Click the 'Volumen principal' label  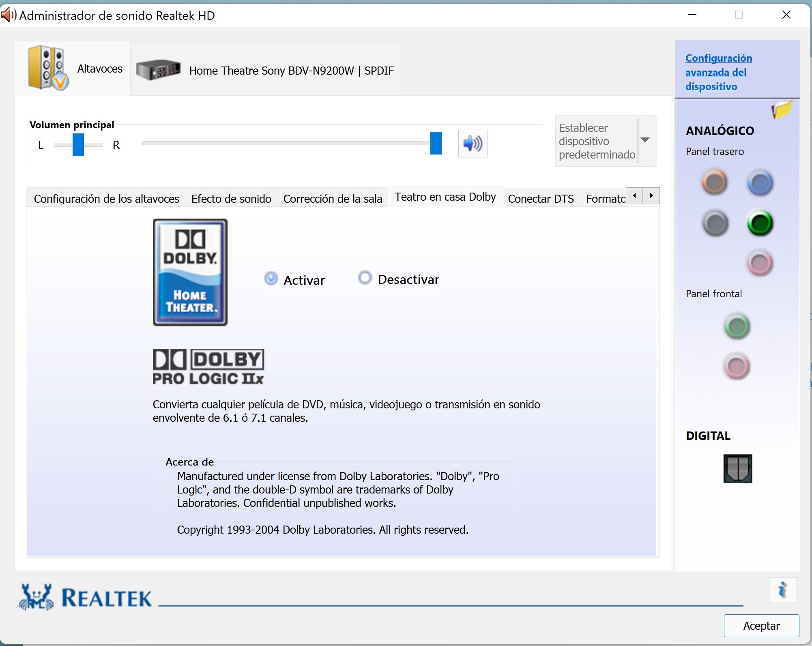click(72, 125)
